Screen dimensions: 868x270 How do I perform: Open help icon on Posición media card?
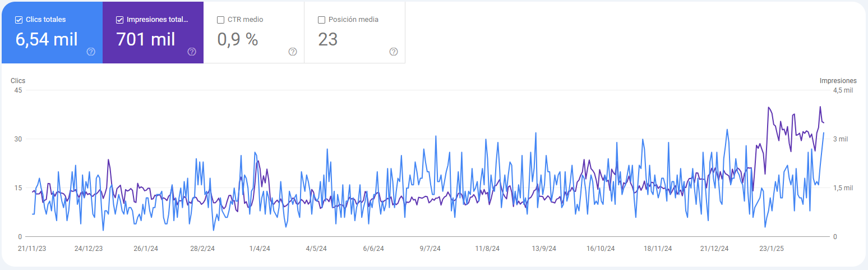[x=394, y=52]
